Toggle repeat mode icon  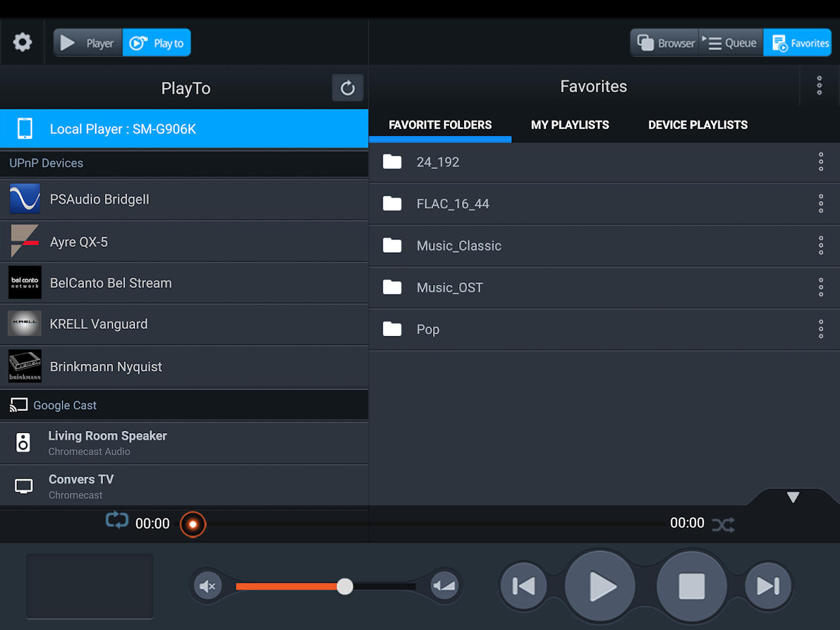point(116,520)
